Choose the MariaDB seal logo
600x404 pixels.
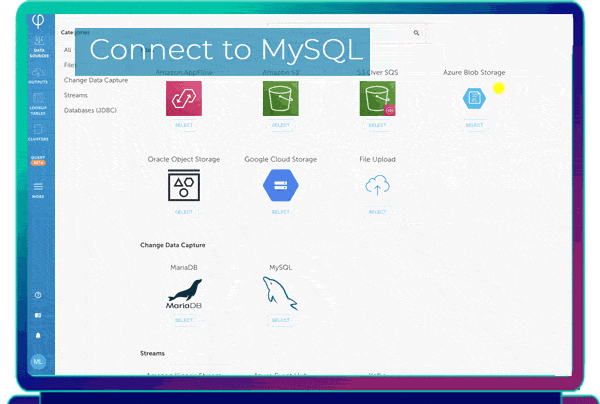pos(184,293)
